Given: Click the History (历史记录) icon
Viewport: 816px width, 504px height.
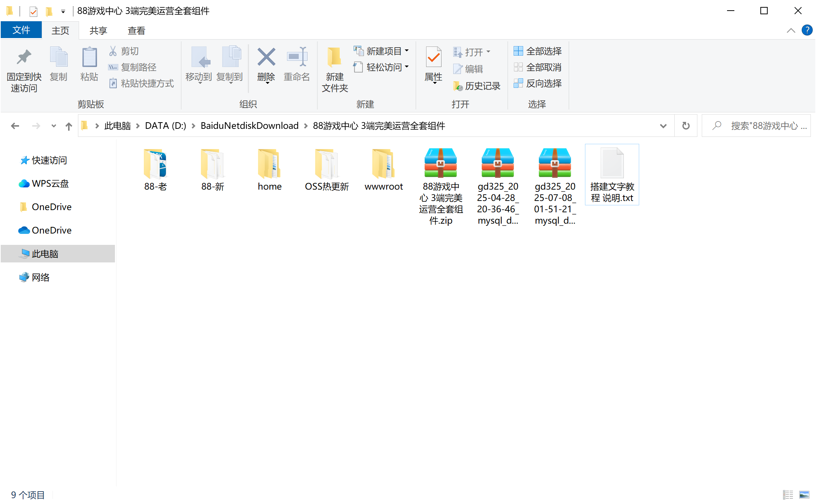Looking at the screenshot, I should [458, 86].
